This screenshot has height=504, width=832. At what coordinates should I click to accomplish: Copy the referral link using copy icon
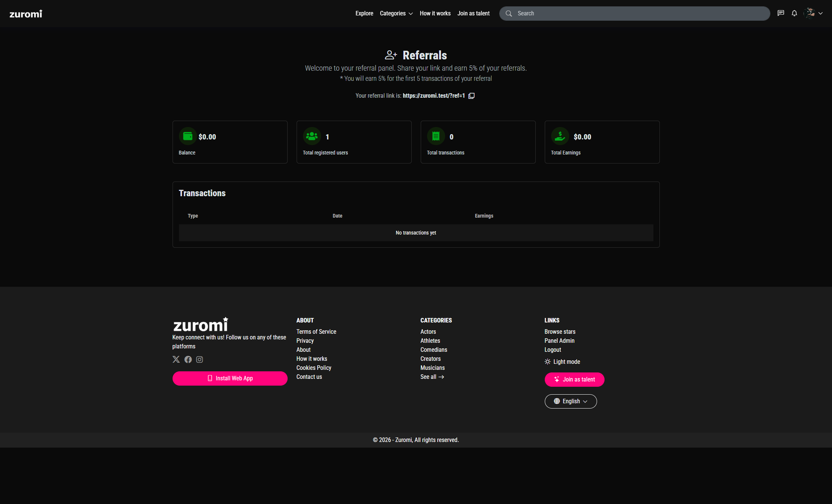click(471, 96)
